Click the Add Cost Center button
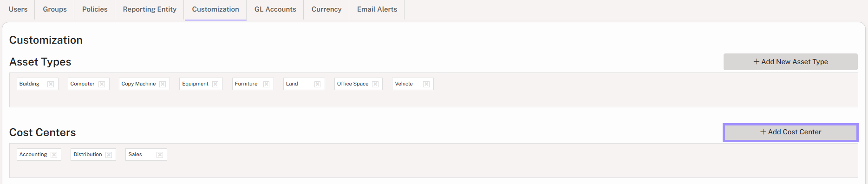Image resolution: width=868 pixels, height=184 pixels. pos(790,132)
